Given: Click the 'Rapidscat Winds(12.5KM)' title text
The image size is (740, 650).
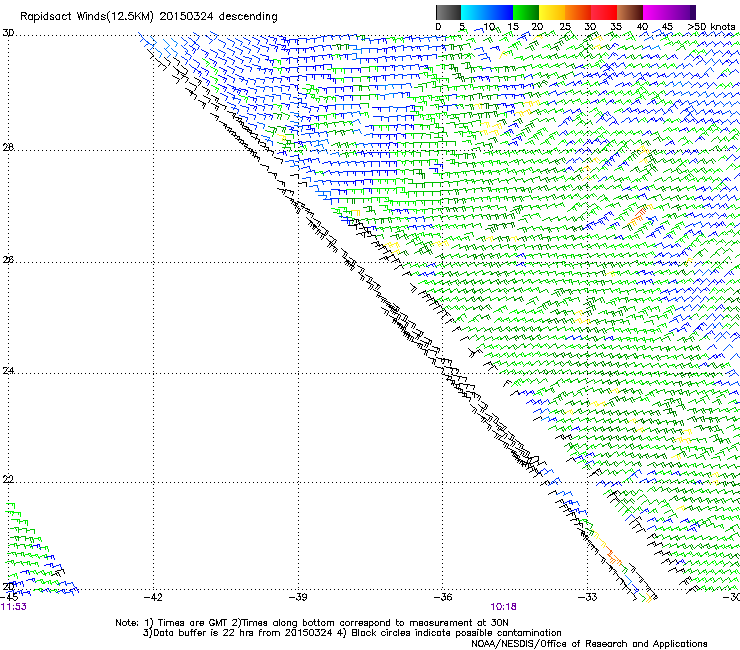Looking at the screenshot, I should [87, 17].
